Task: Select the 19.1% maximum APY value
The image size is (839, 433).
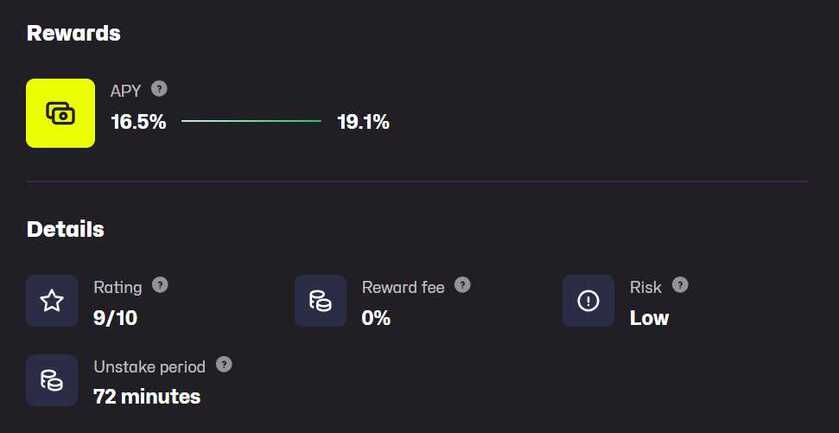Action: point(363,122)
